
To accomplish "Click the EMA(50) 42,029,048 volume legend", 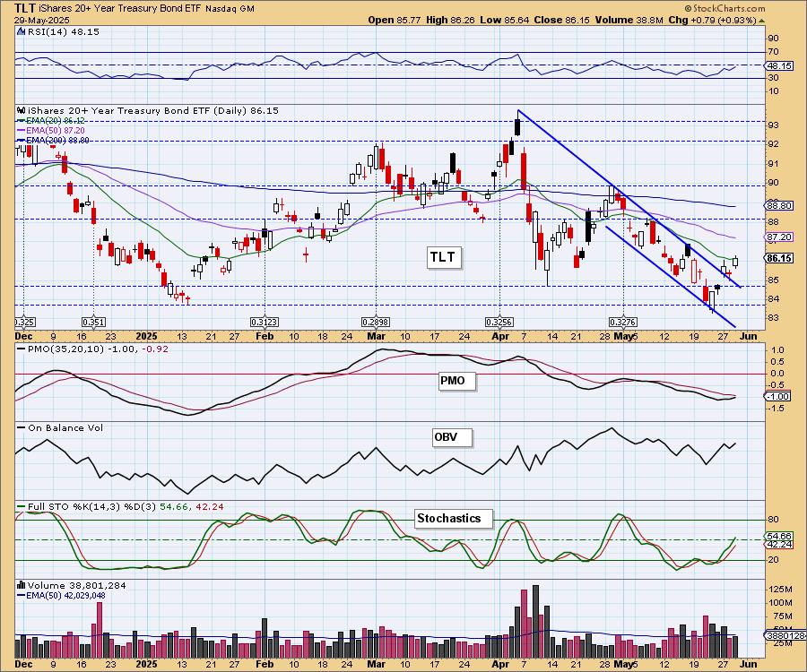I will point(61,596).
